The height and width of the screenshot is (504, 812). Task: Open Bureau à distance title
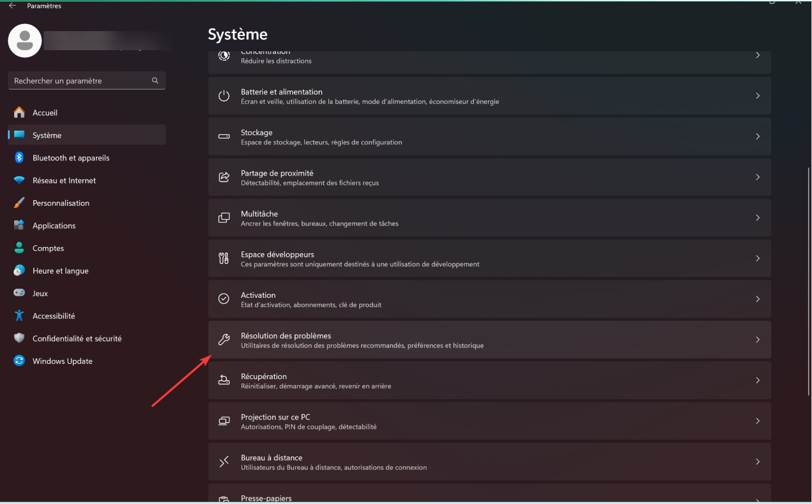pyautogui.click(x=272, y=458)
